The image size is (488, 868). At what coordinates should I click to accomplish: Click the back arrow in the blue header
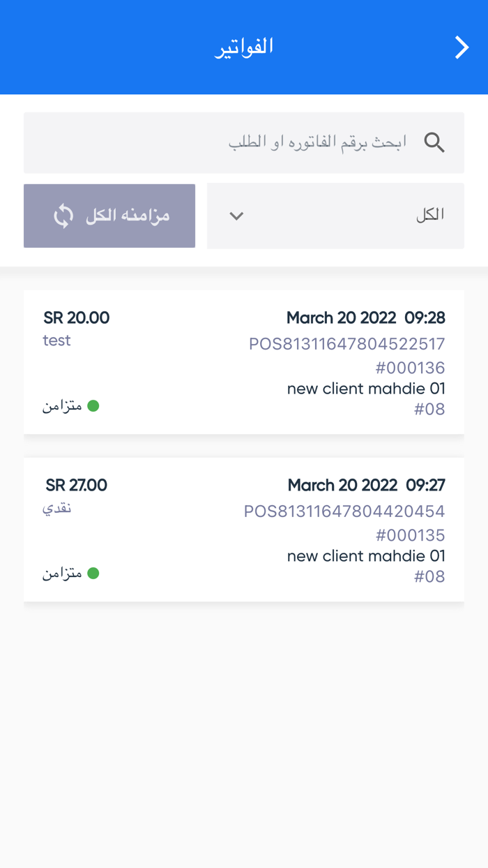coord(462,47)
